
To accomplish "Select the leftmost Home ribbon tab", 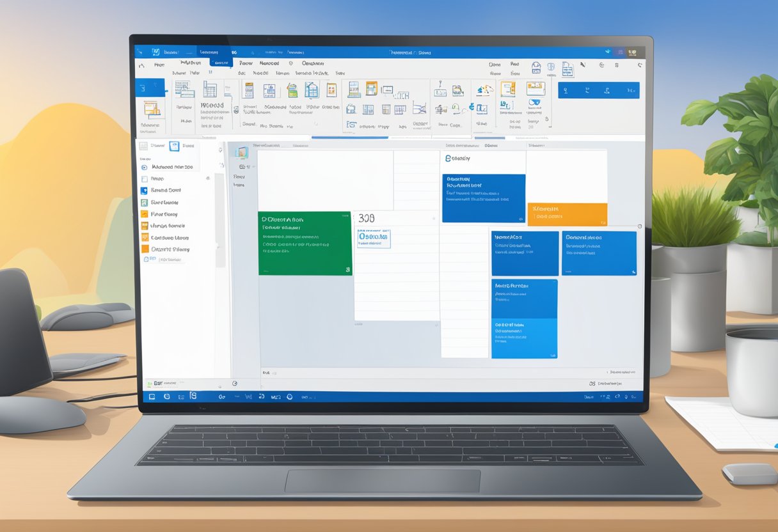I will click(159, 63).
